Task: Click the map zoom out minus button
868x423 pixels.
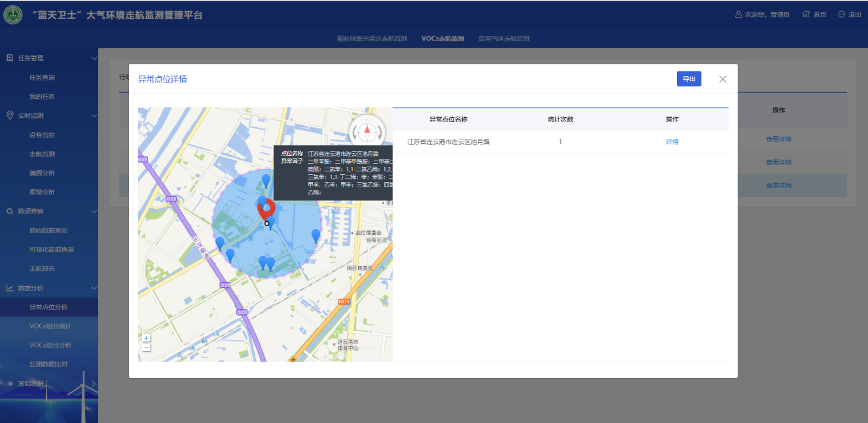Action: coord(146,347)
